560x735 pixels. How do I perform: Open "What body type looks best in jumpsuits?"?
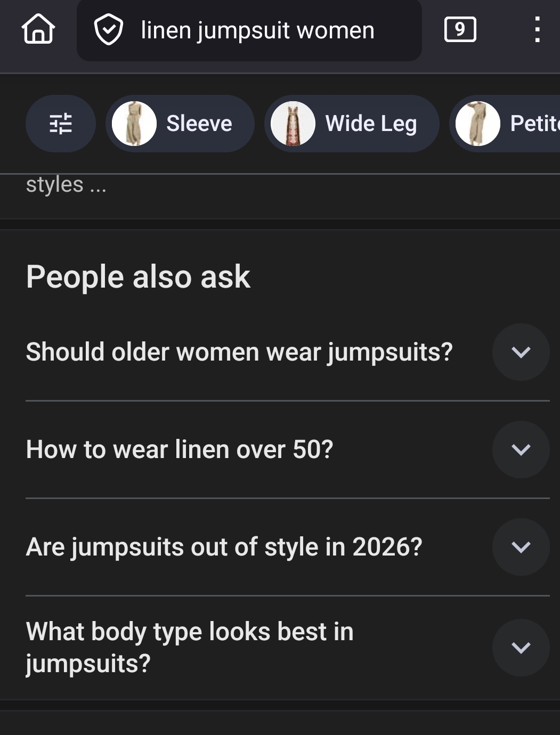190,648
